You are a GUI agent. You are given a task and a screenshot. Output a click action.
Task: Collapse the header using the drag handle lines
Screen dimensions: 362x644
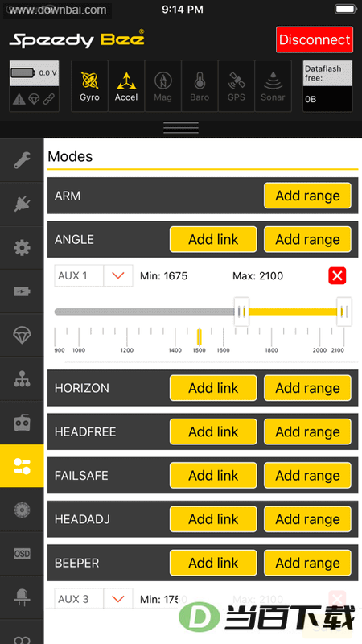[181, 128]
